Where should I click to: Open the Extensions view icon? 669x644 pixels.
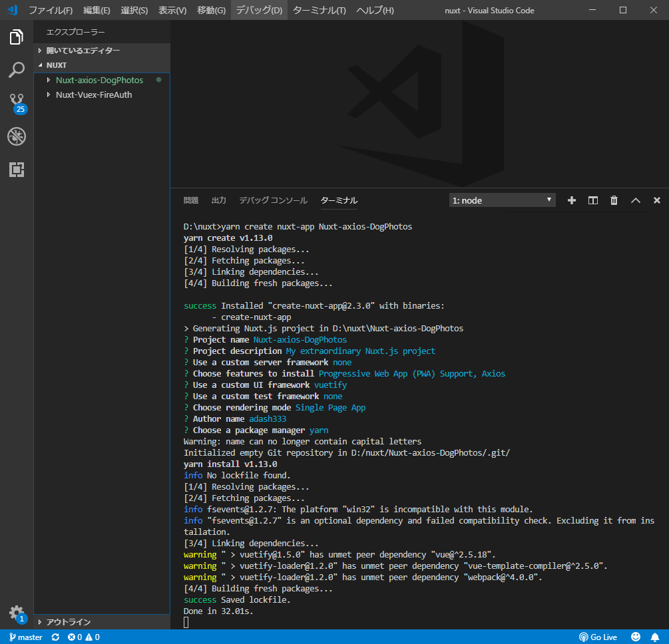(17, 170)
